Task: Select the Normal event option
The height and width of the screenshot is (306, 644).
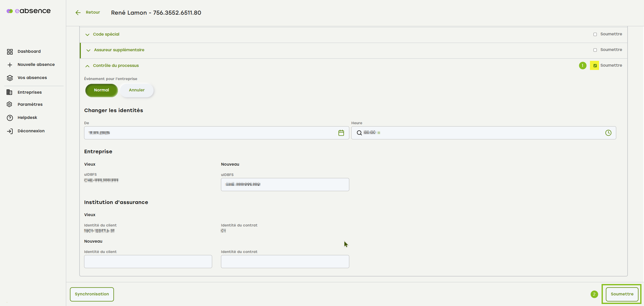Action: (x=101, y=90)
